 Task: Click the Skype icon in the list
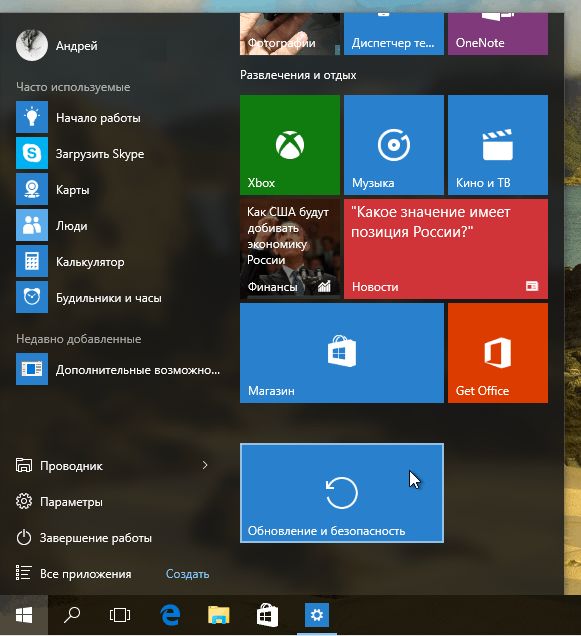(32, 153)
